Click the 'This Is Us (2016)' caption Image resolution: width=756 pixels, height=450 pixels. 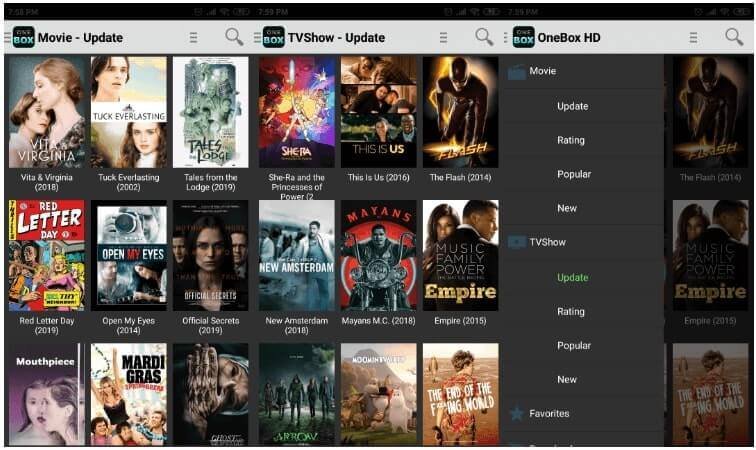coord(378,177)
